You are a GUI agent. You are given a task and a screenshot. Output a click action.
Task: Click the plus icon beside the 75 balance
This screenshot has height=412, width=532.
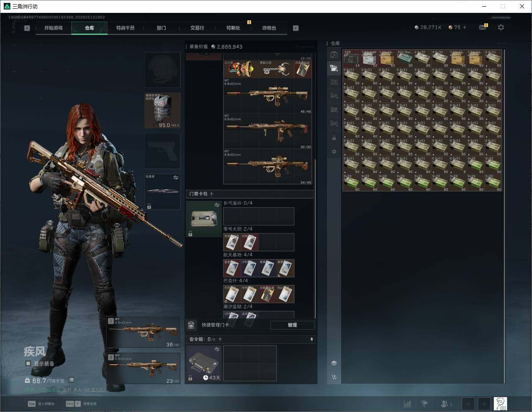pos(464,27)
